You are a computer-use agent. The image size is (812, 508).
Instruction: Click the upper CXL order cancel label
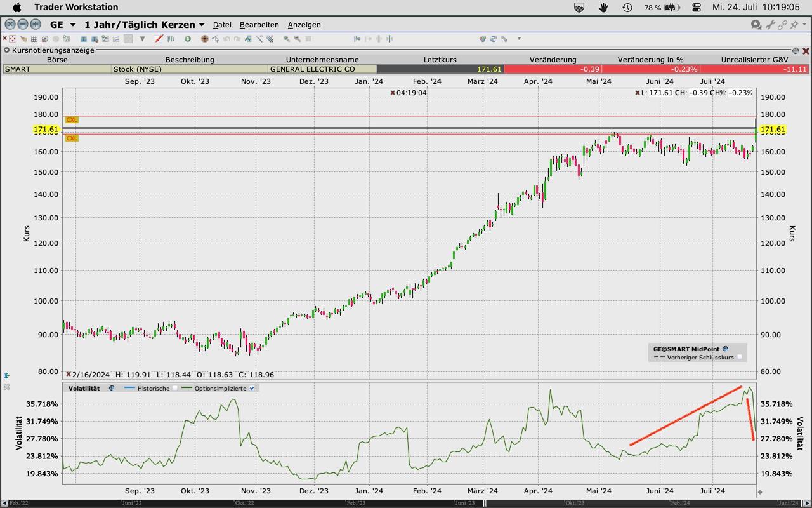tap(72, 120)
